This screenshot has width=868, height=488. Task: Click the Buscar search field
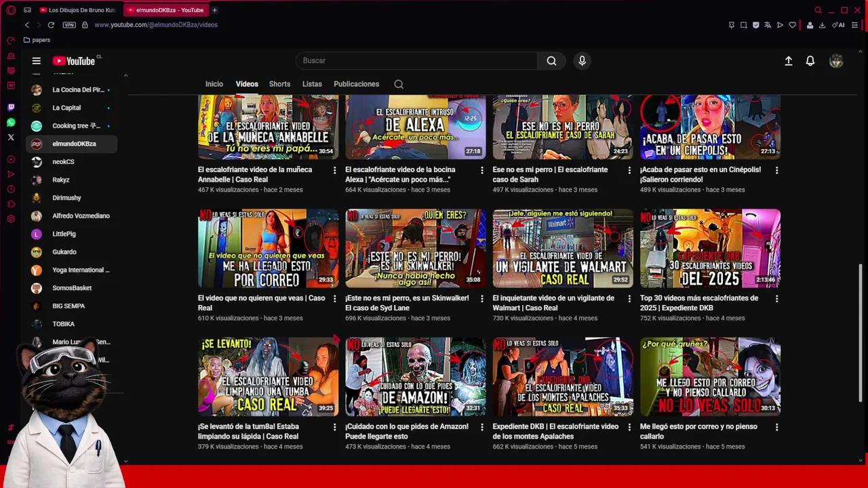(x=416, y=61)
